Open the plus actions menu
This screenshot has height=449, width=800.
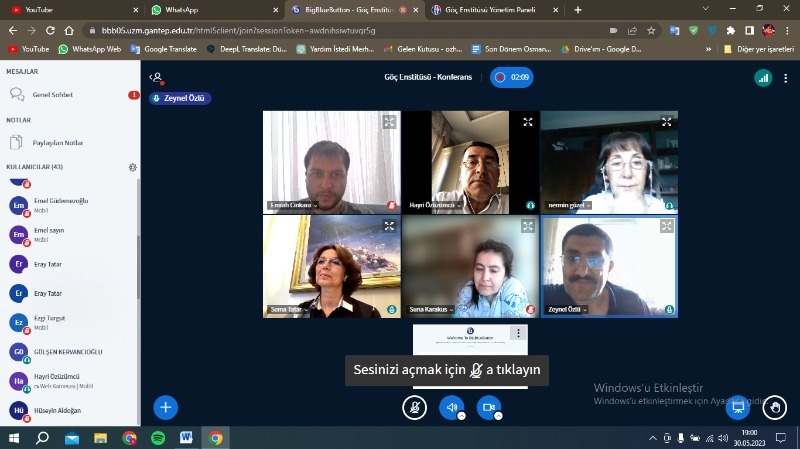[166, 407]
